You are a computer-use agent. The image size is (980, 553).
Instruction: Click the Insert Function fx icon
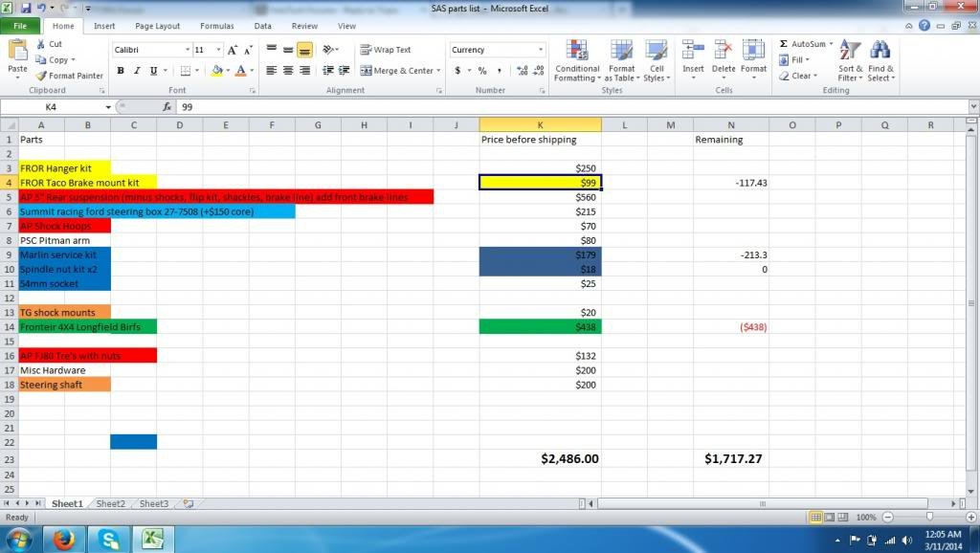(x=167, y=107)
